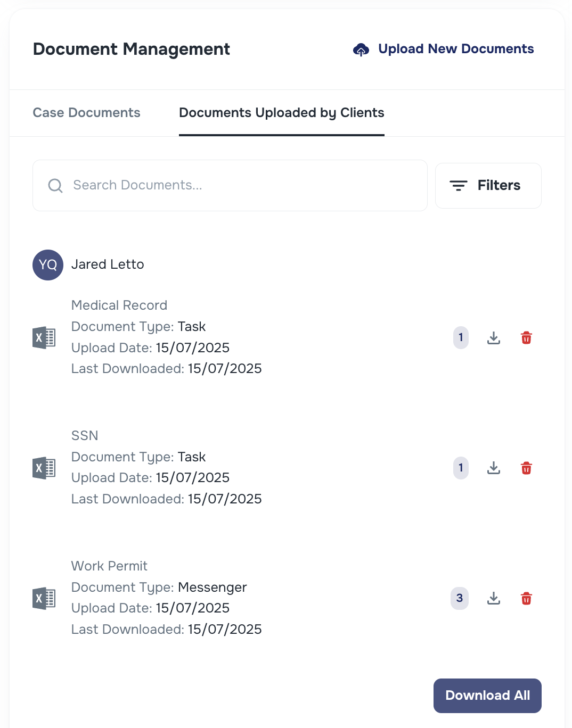This screenshot has height=728, width=572.
Task: Download the Work Permit document
Action: click(x=493, y=598)
